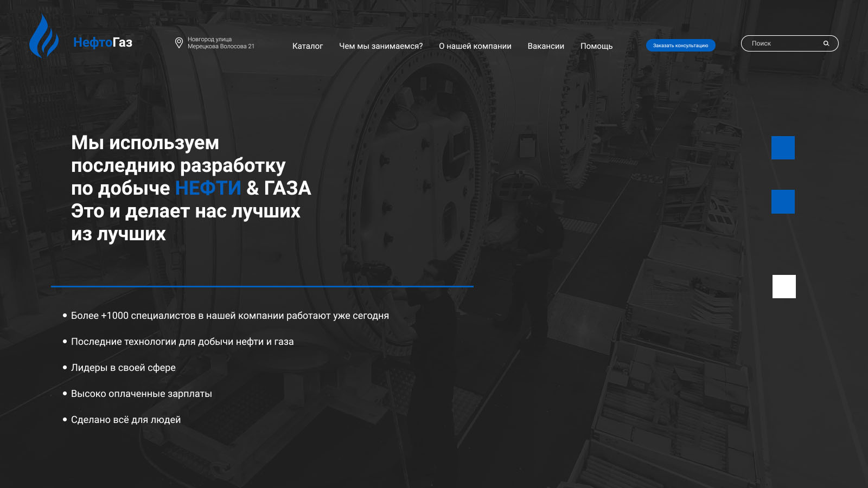Open the Каталог menu item
Viewport: 868px width, 488px height.
pos(308,46)
